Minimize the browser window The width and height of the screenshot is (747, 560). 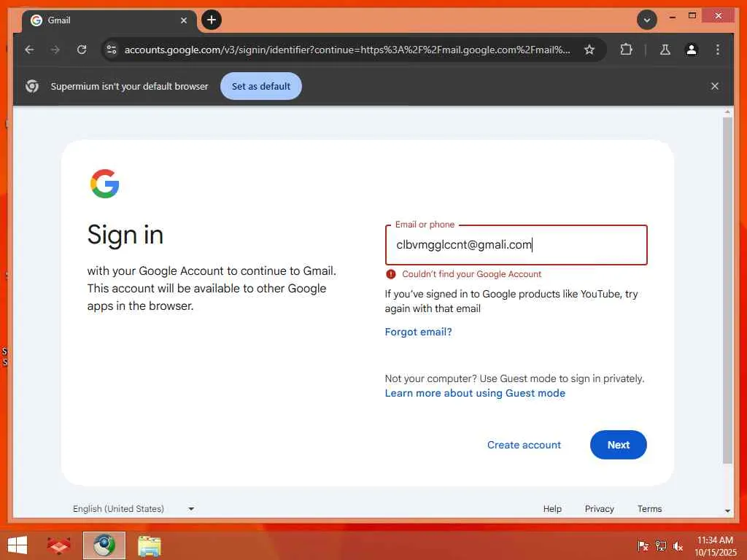coord(672,16)
